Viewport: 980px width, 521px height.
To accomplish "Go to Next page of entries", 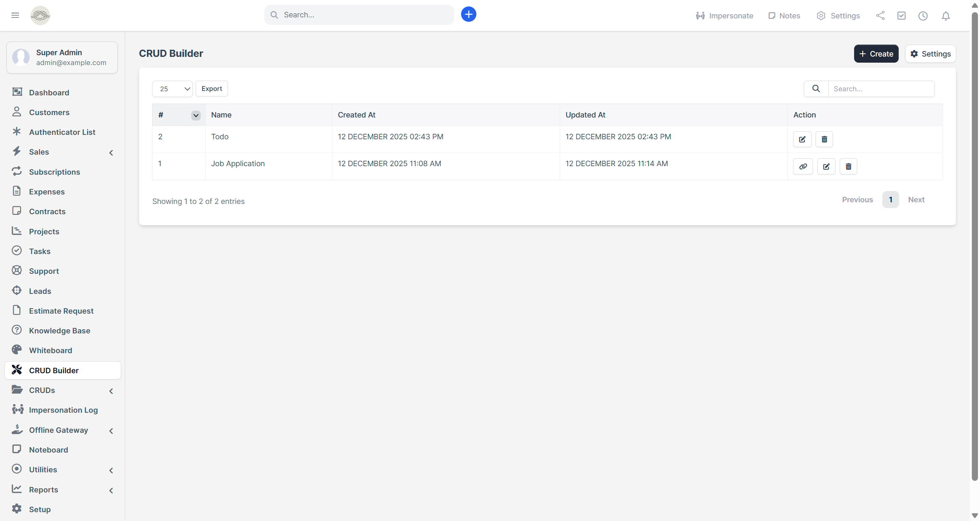I will (916, 200).
